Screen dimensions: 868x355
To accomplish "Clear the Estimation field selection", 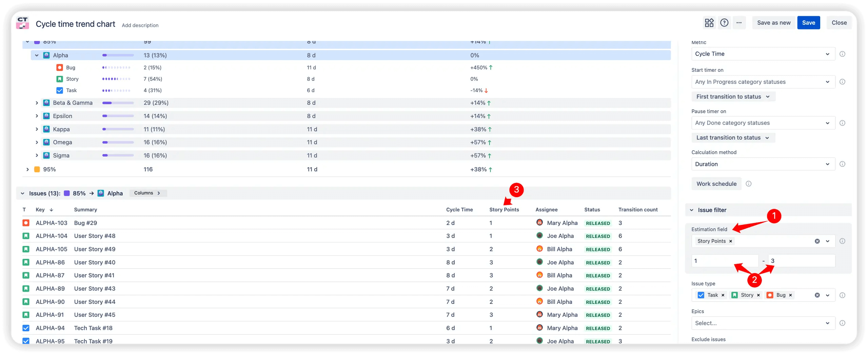I will (817, 241).
